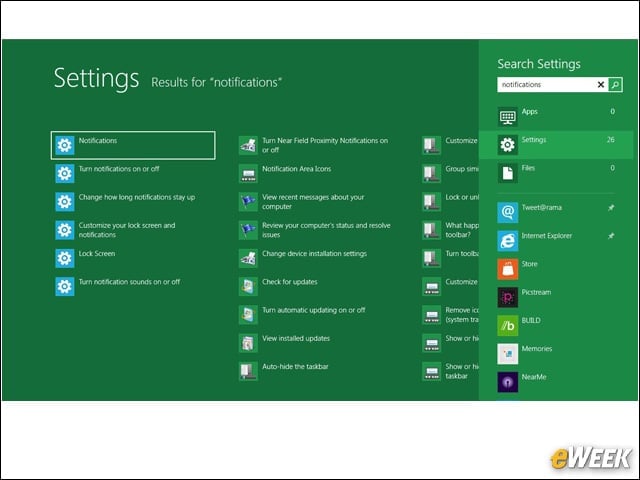This screenshot has height=480, width=640.
Task: Select the Settings category with 26 results
Action: (x=556, y=144)
